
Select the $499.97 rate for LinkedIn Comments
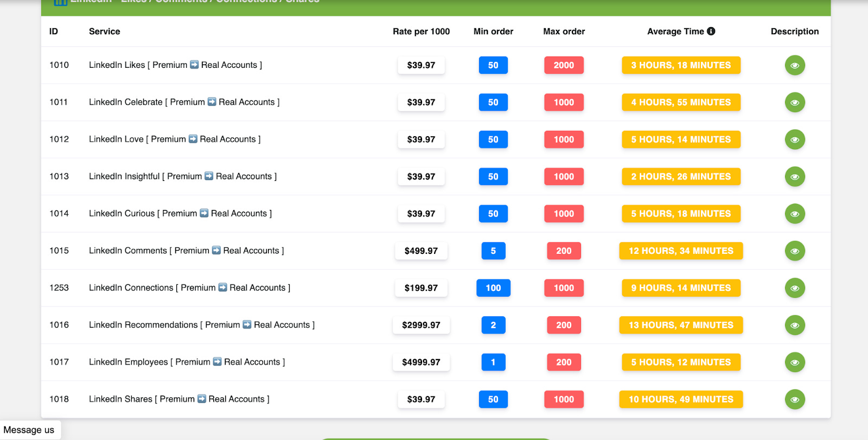click(x=421, y=251)
